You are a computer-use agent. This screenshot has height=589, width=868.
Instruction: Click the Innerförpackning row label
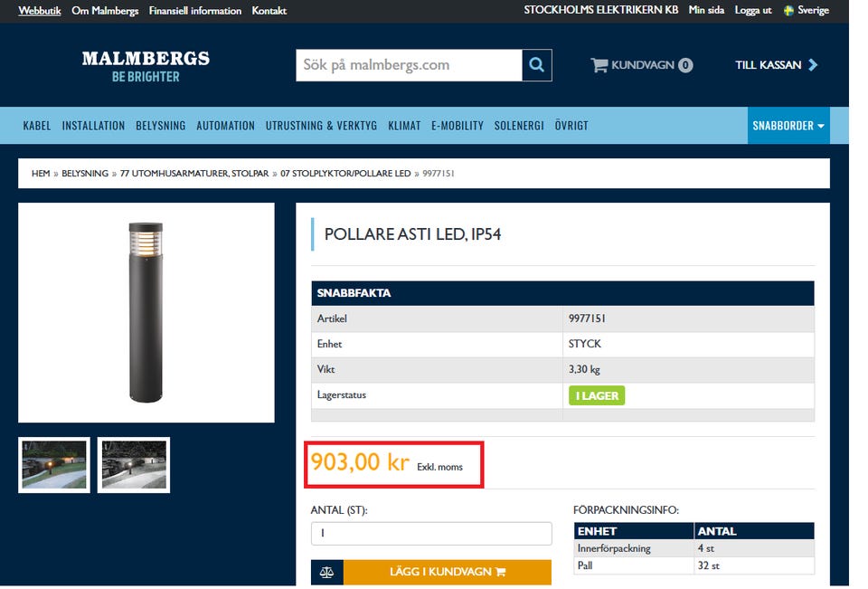click(x=614, y=548)
